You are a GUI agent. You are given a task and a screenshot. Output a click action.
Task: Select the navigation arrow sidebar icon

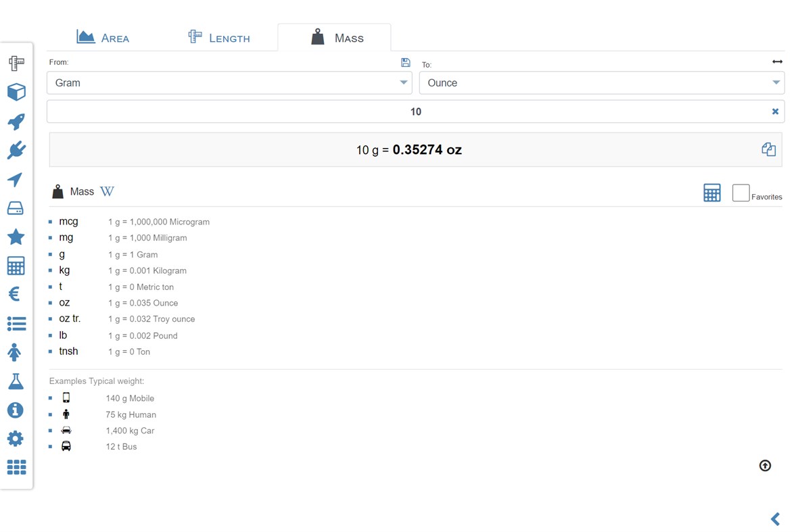point(16,180)
